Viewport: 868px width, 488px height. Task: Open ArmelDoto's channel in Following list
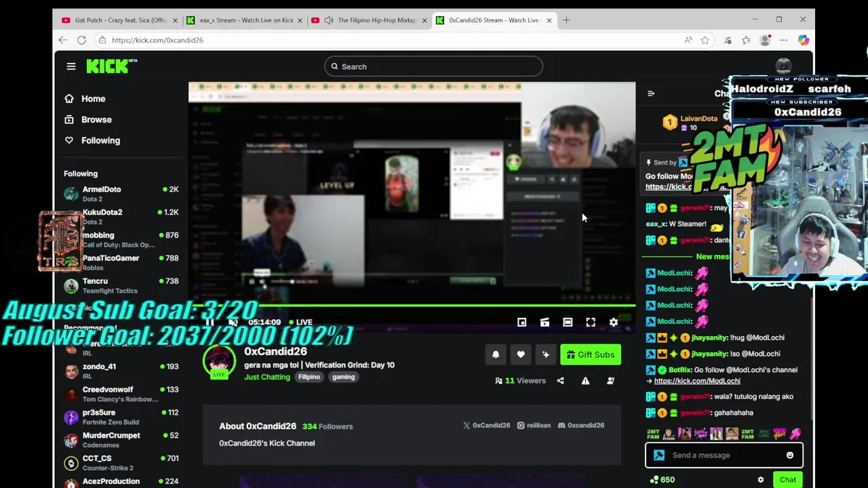121,194
